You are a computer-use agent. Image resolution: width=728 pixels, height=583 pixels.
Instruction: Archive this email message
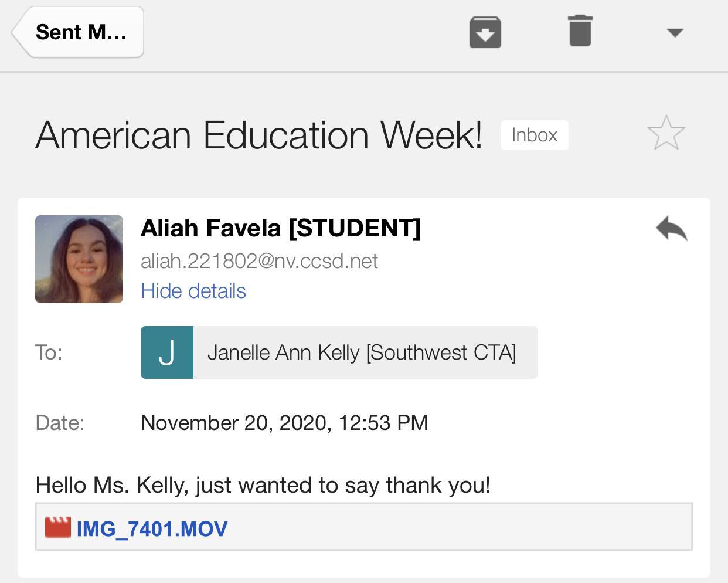[x=485, y=32]
